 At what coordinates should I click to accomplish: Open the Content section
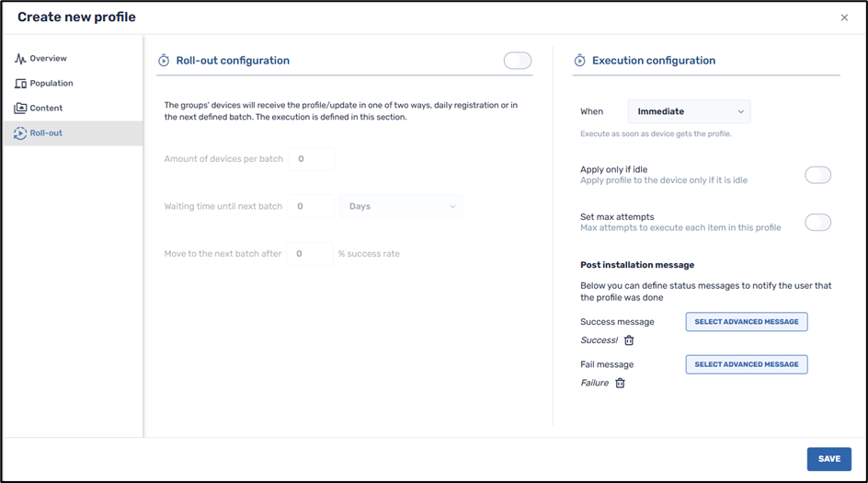(46, 109)
